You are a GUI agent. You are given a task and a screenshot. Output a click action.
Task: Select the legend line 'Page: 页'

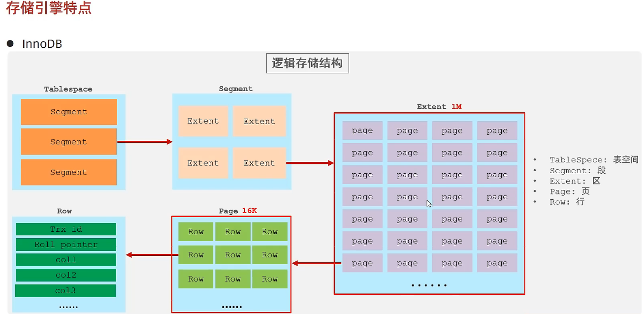570,191
